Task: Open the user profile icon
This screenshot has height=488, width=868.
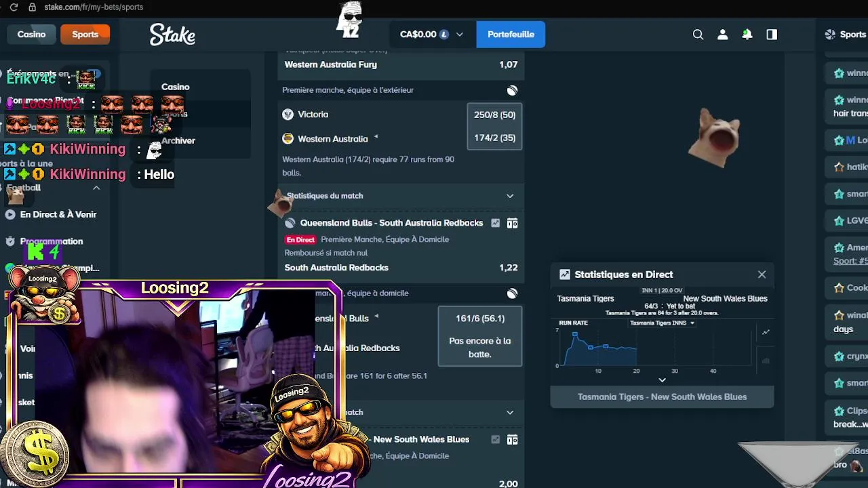Action: [723, 35]
